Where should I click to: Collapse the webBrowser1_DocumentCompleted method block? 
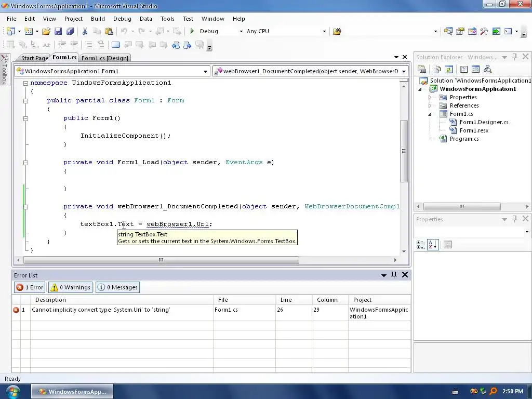[x=25, y=207]
